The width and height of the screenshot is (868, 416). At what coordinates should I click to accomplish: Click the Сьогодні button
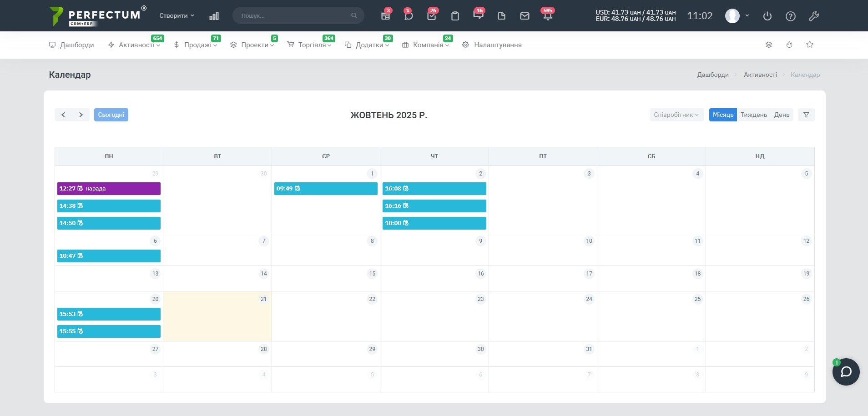click(x=111, y=115)
